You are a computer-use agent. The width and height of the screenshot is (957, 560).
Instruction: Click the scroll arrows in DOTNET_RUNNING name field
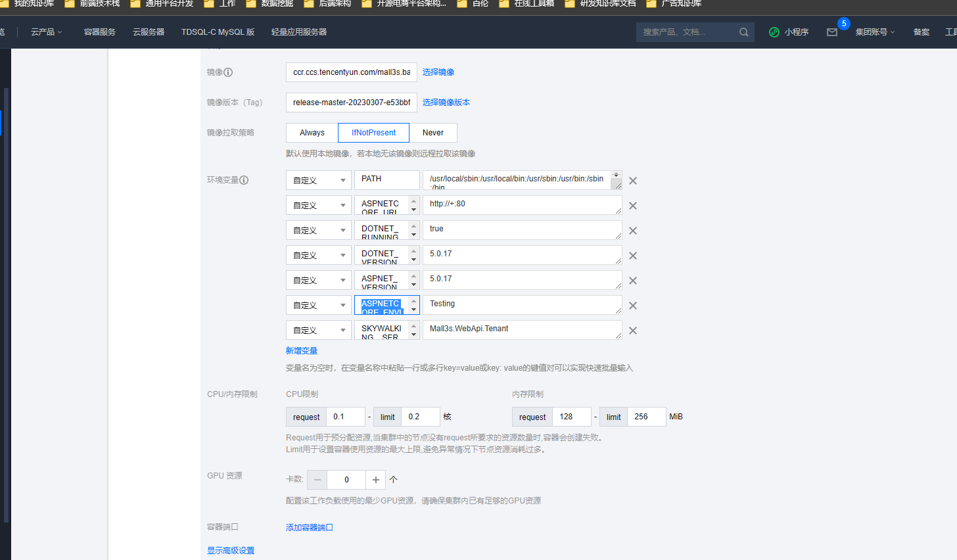pyautogui.click(x=413, y=230)
